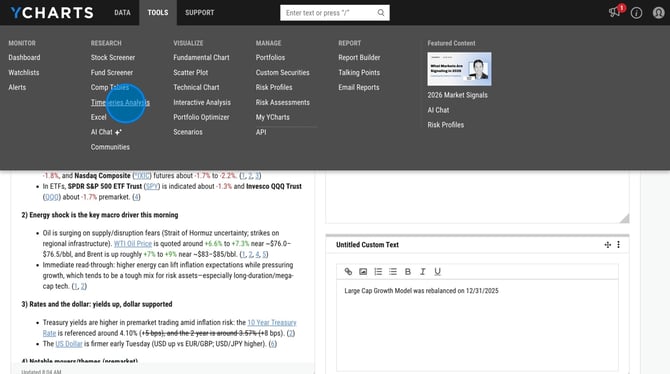Viewport: 670px width, 374px height.
Task: Open Portfolio Optimizer
Action: coord(201,117)
